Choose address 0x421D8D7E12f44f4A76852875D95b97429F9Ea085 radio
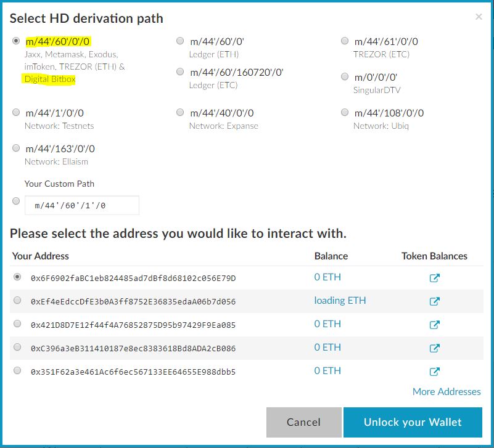The image size is (494, 448). [x=17, y=324]
